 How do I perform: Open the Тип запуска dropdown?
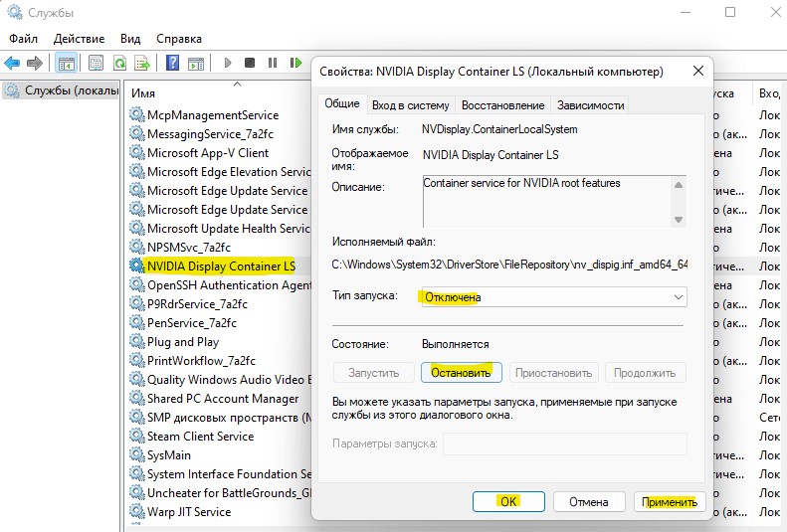click(554, 297)
